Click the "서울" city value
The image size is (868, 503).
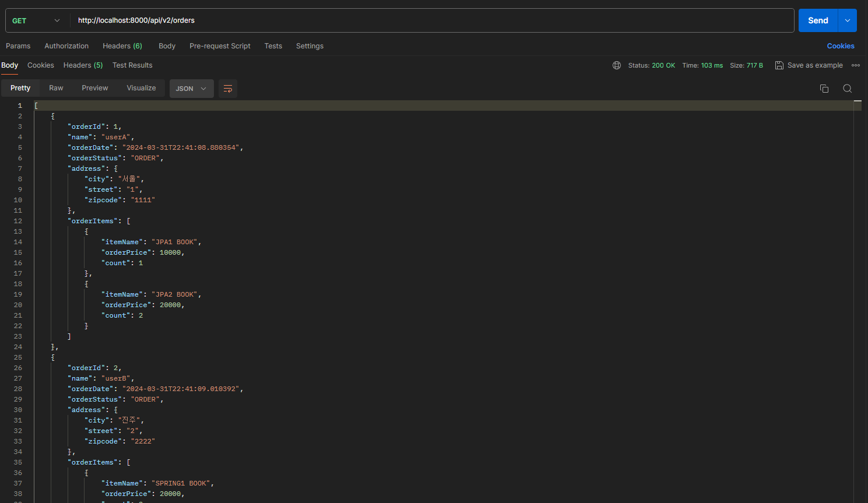129,179
